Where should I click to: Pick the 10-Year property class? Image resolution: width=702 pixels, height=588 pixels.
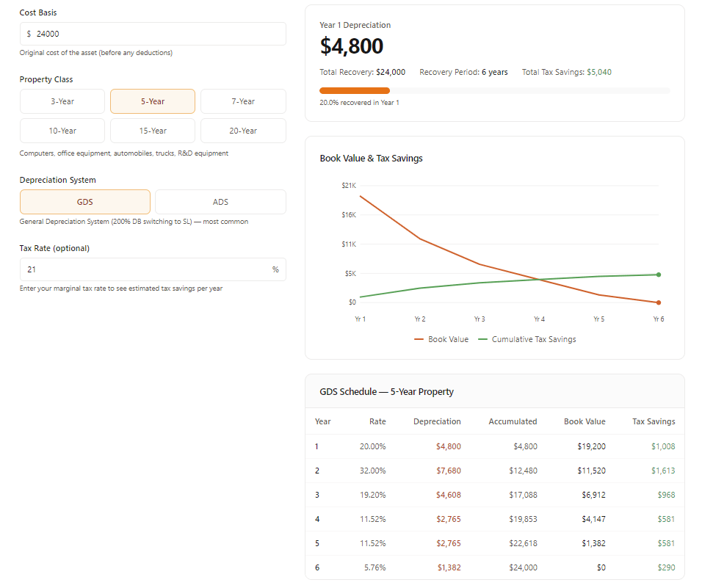[x=62, y=131]
